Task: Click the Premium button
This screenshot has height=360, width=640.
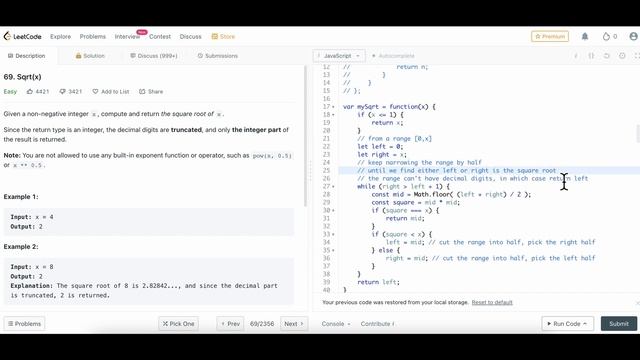Action: pos(550,36)
